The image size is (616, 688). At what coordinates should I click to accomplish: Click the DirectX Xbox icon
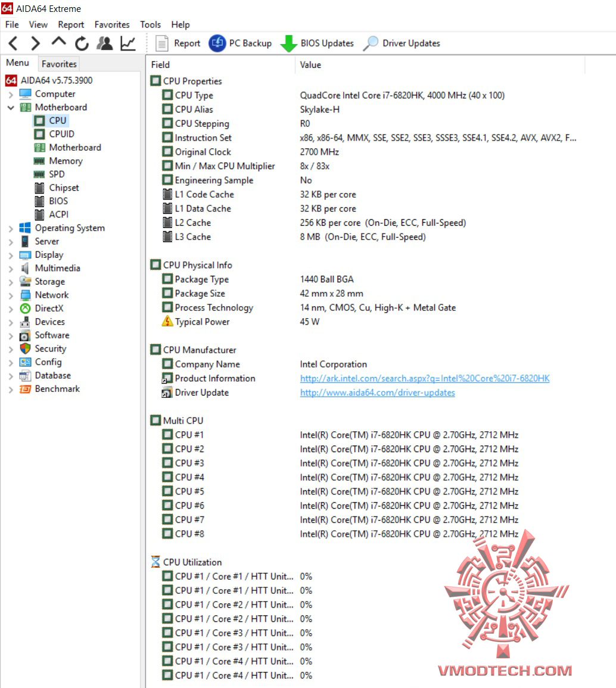click(26, 309)
